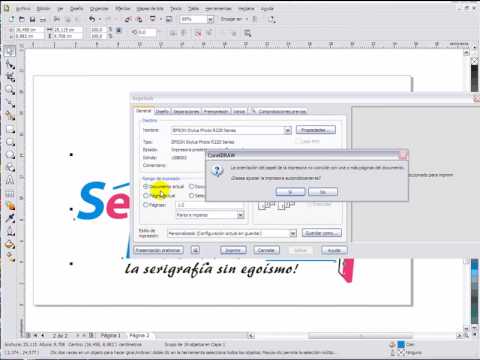Click the Sí button in the CorelDRAW dialog
Screen dimensions: 480x360
pos(290,192)
